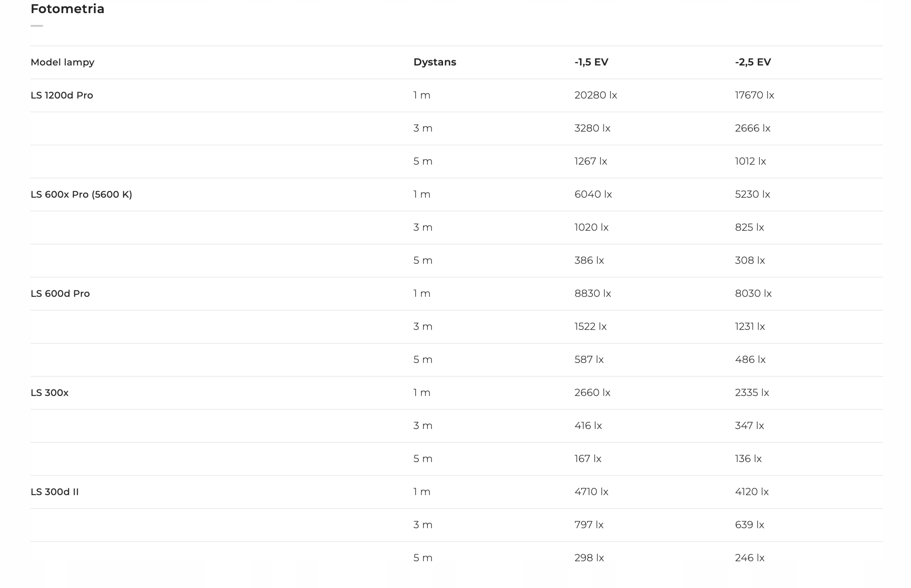Screen dimensions: 911x588
Task: Select the 1267 lx cell
Action: [590, 161]
